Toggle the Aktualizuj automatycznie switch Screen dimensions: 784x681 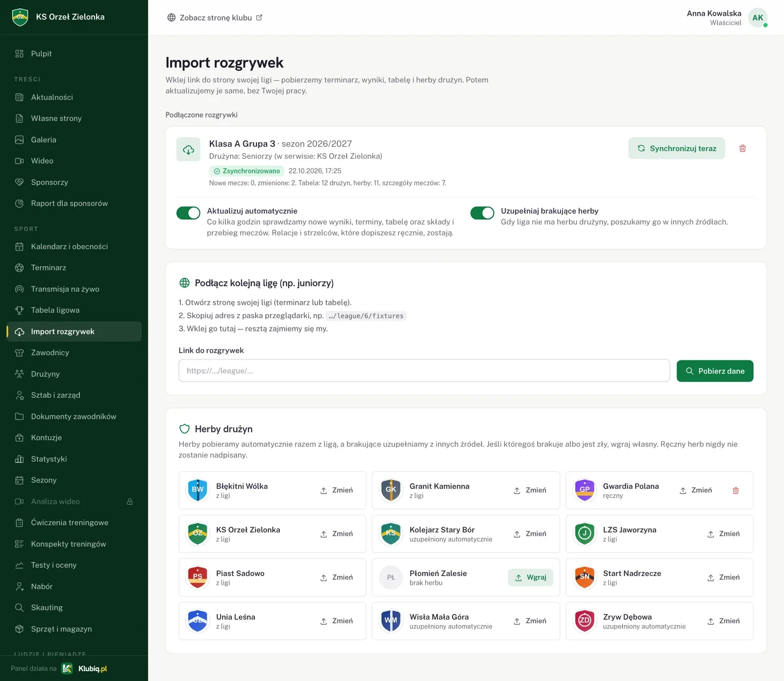coord(188,213)
